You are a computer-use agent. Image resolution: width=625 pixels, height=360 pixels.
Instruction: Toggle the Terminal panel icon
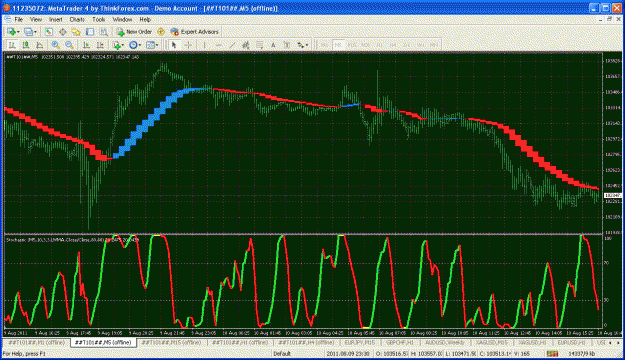click(x=90, y=32)
